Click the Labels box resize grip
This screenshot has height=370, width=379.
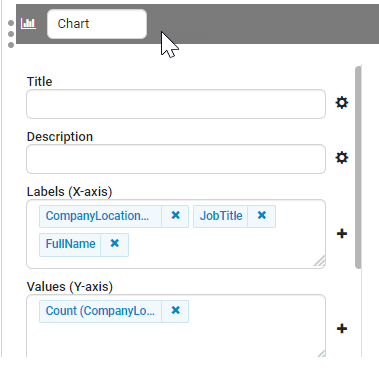(x=320, y=261)
